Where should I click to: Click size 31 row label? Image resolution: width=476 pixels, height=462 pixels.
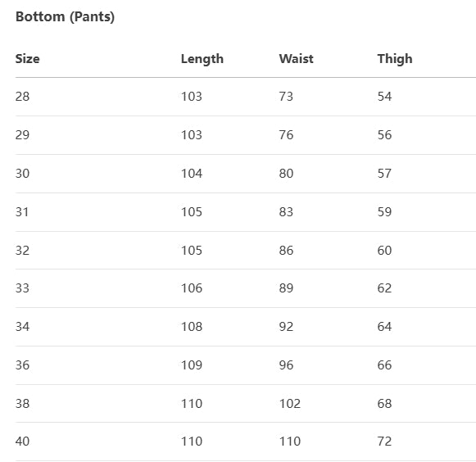[22, 212]
